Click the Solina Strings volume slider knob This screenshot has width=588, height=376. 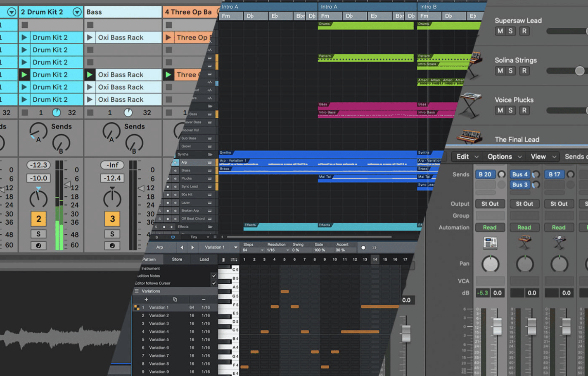[580, 71]
